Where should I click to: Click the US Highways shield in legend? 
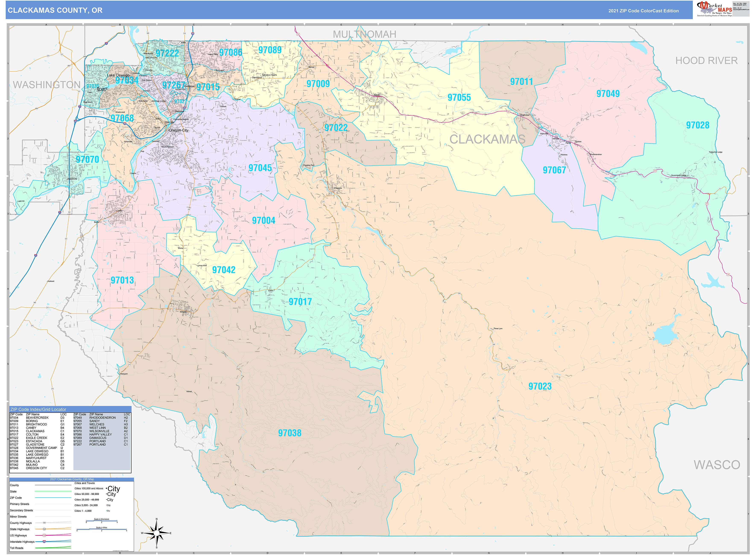click(x=44, y=535)
